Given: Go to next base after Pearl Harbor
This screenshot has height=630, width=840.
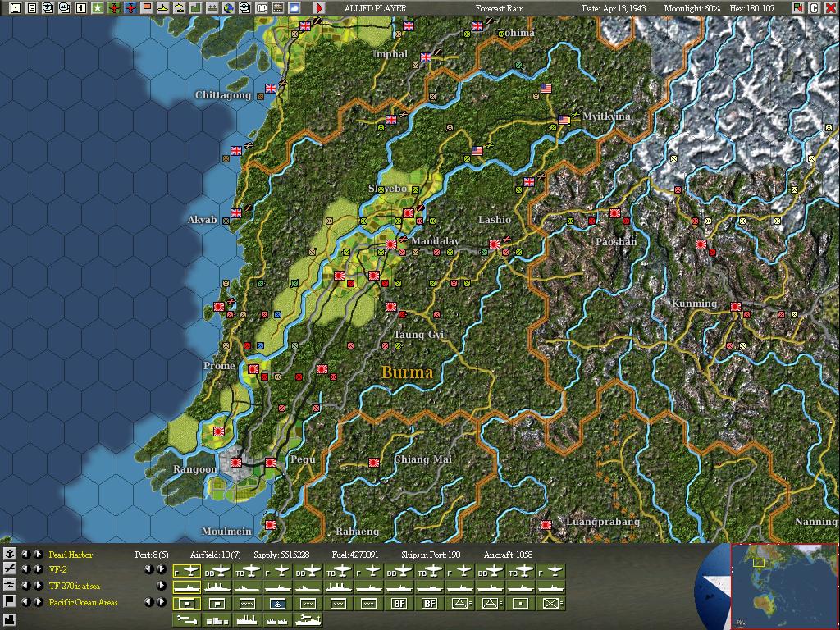Looking at the screenshot, I should [38, 555].
